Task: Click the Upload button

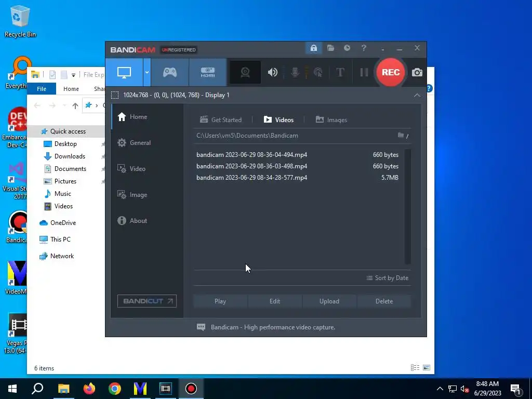Action: 329,301
